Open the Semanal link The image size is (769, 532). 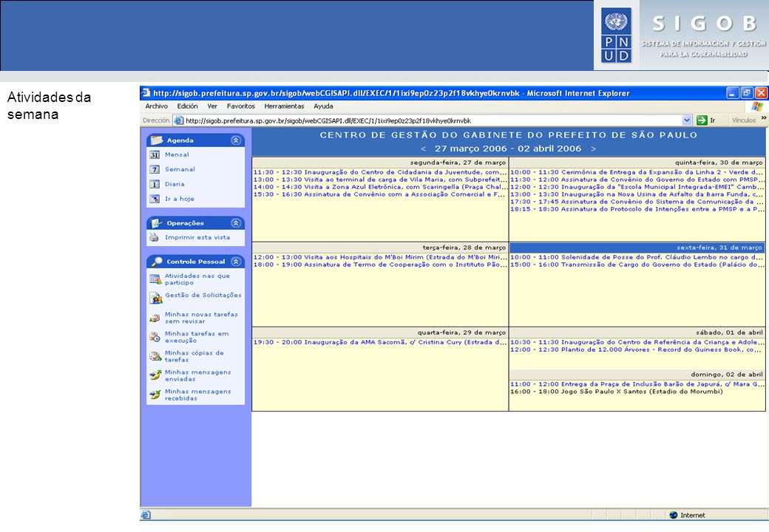(180, 169)
